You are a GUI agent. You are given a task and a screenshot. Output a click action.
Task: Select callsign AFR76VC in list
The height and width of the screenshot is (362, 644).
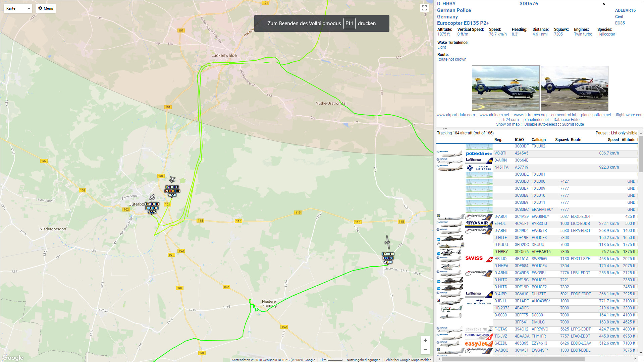click(540, 329)
